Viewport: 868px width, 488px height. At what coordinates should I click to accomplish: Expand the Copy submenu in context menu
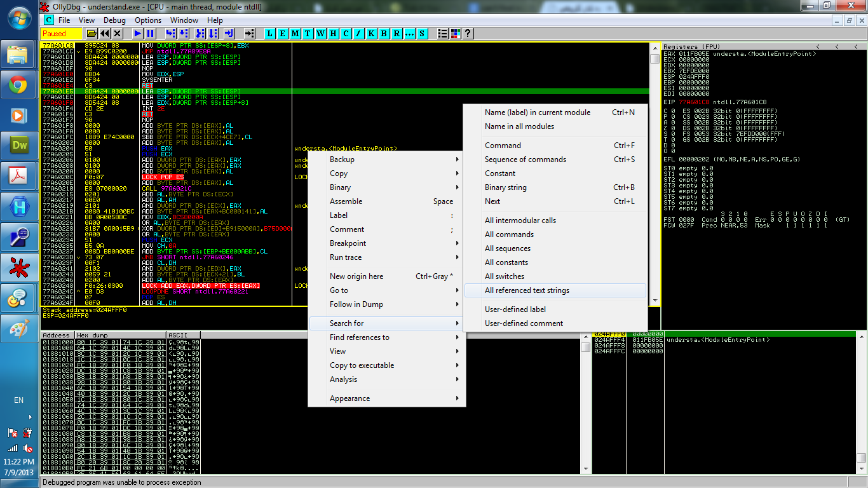tap(387, 173)
